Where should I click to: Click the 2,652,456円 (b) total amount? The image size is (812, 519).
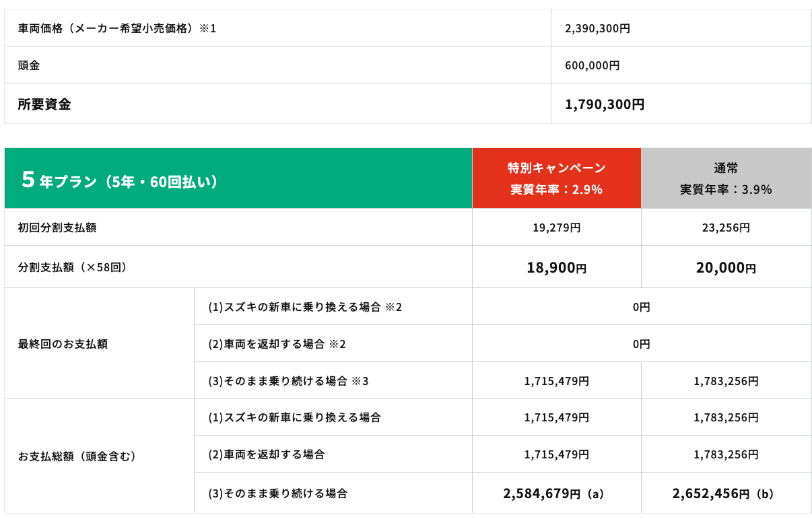723,493
